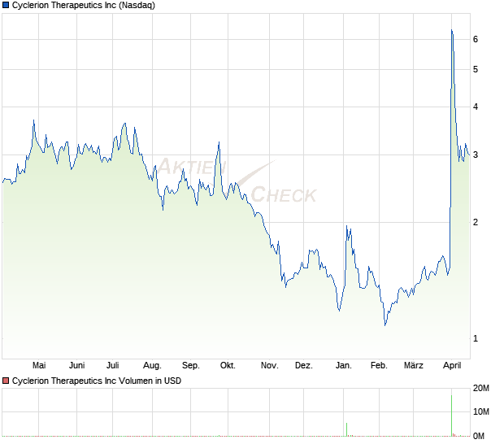This screenshot has width=504, height=444.
Task: Click the red legend square for volume
Action: pos(6,381)
